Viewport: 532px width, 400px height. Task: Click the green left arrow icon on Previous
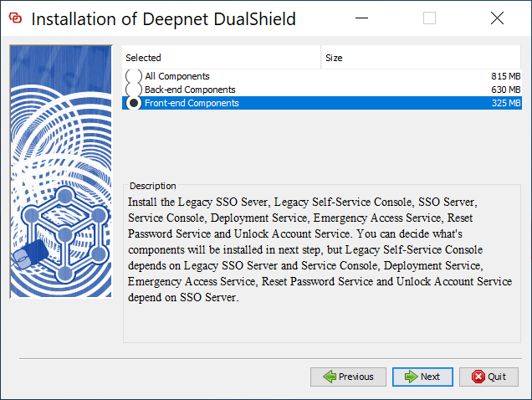329,377
